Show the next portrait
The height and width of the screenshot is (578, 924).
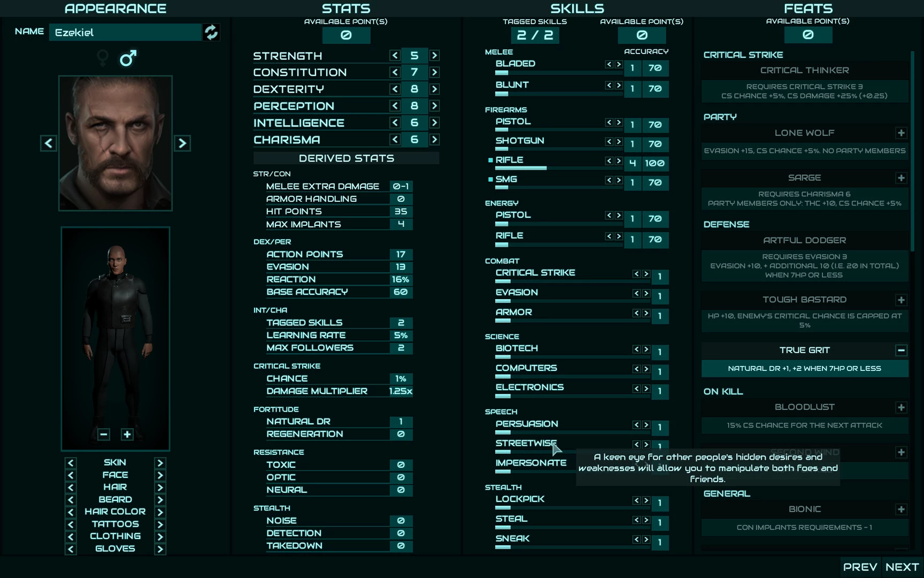click(x=182, y=143)
